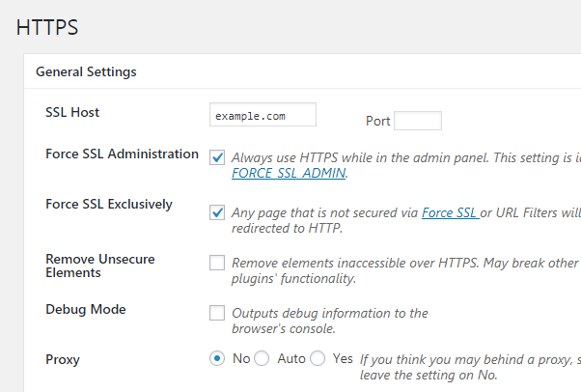This screenshot has width=581, height=392.
Task: Click 'Remove elements inaccessible over HTTPS' description
Action: pos(405,270)
